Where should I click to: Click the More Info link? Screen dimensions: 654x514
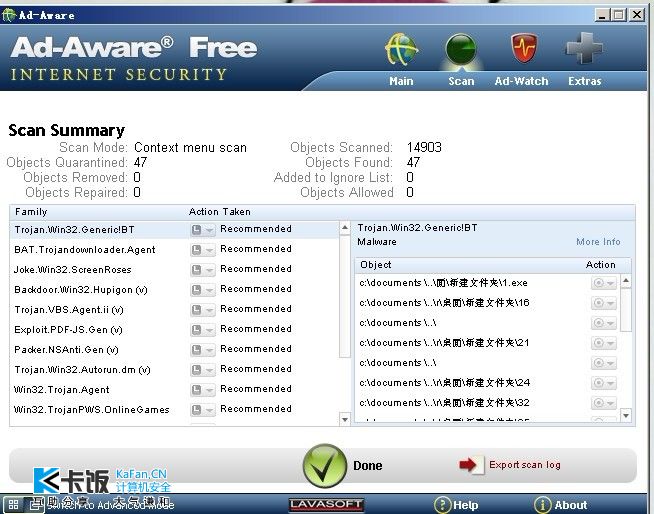598,242
